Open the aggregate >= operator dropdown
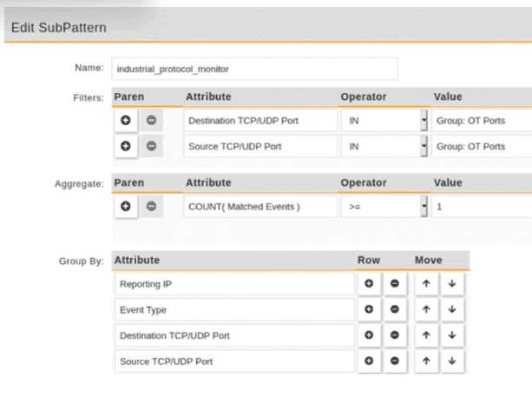The image size is (532, 404). [x=424, y=206]
